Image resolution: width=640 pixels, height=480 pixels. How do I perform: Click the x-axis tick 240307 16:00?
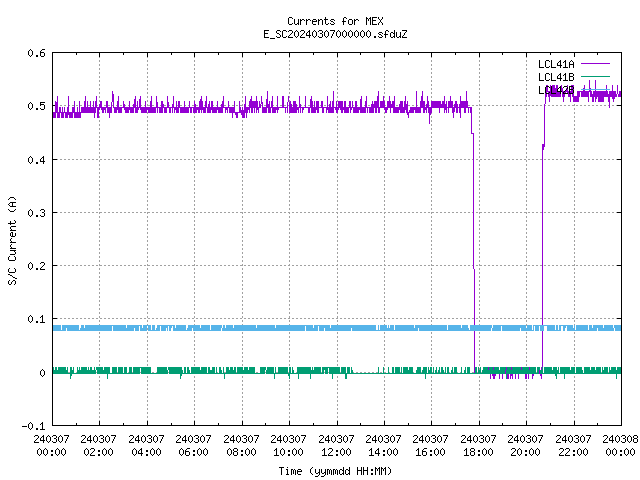click(431, 445)
